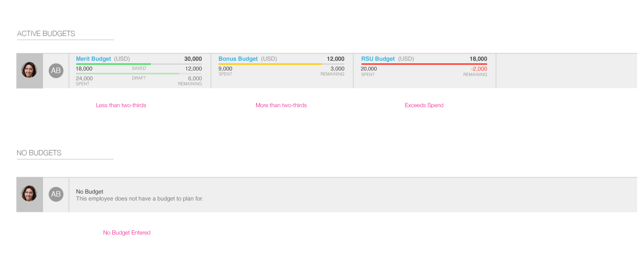Click the "More than two-thirds" annotation

click(281, 105)
